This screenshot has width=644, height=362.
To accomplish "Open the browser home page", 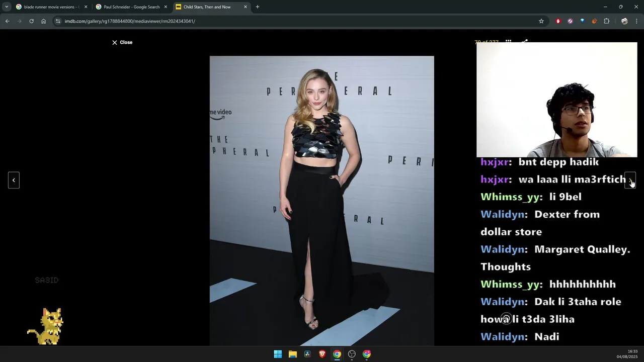I will tap(43, 21).
